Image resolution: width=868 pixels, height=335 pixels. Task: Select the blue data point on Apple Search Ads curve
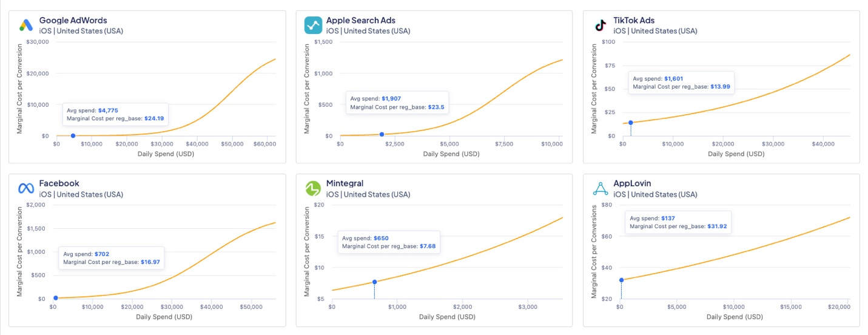pos(382,134)
